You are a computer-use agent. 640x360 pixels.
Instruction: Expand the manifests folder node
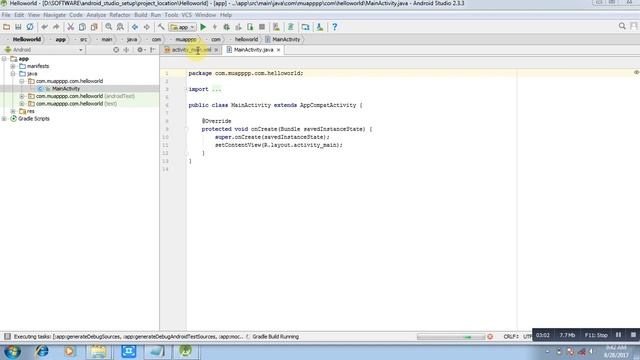tap(13, 66)
